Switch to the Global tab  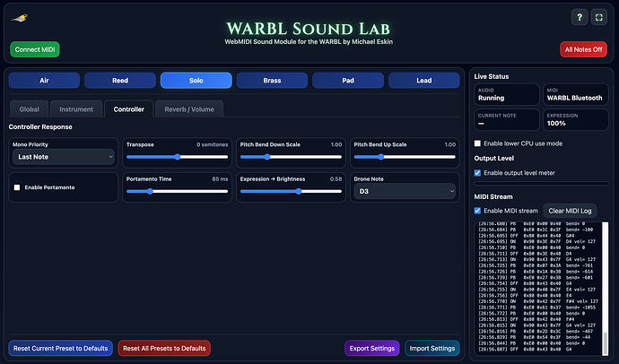pyautogui.click(x=30, y=109)
